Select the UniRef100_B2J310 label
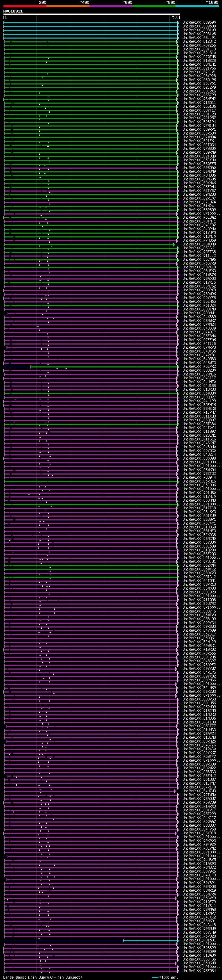This screenshot has width=222, height=980. 199,53
